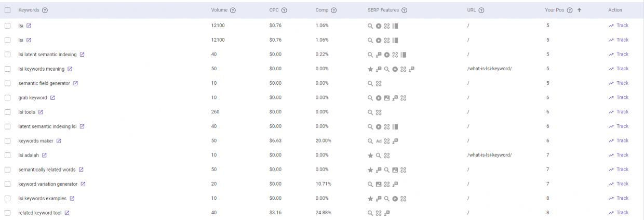Open external link icon for 'lsi tools'
This screenshot has height=220, width=644.
(x=41, y=112)
